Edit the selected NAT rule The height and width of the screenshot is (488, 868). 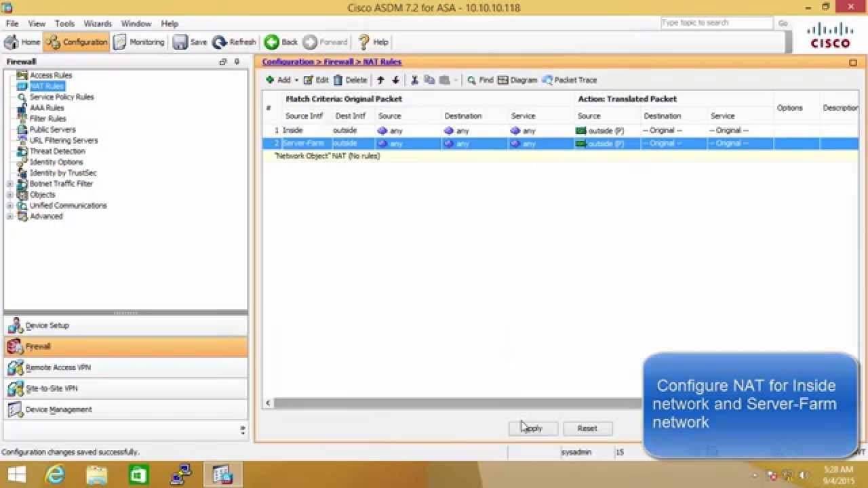[316, 80]
